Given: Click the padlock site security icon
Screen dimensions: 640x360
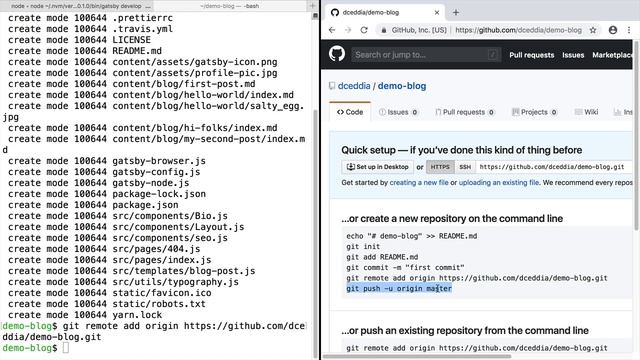Looking at the screenshot, I should pos(384,30).
